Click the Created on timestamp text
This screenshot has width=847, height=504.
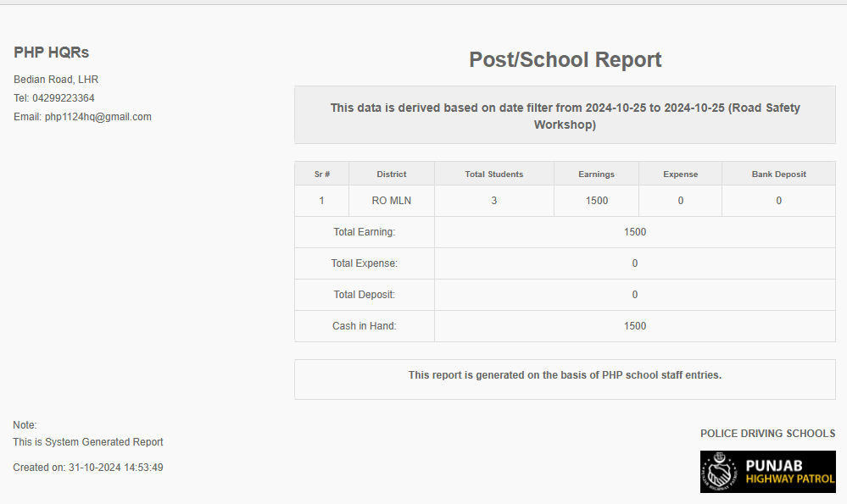click(x=88, y=468)
